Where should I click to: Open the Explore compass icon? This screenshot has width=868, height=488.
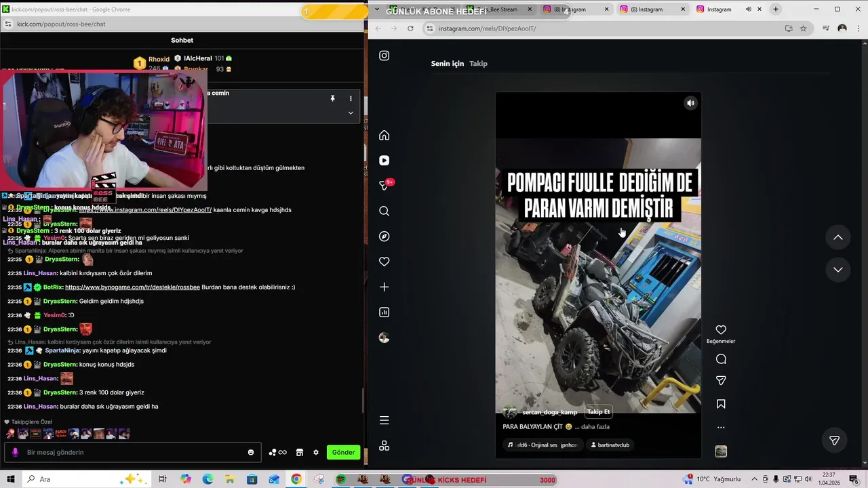pos(384,237)
